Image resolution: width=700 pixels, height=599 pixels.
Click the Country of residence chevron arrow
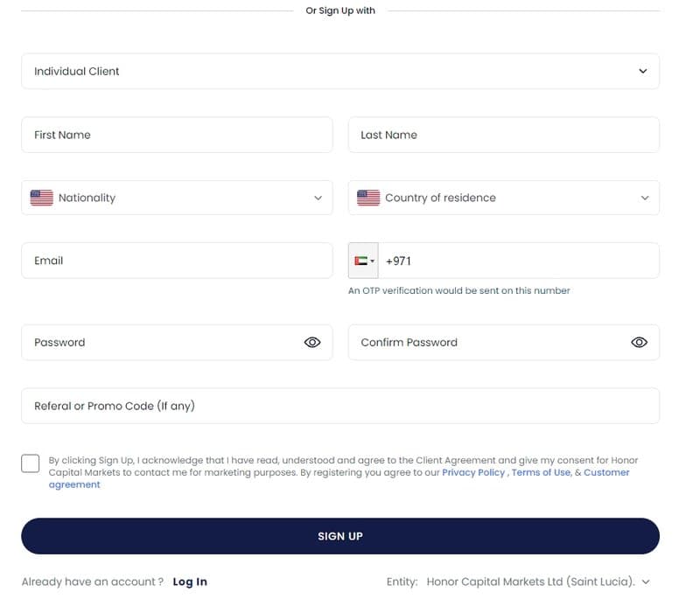coord(645,198)
